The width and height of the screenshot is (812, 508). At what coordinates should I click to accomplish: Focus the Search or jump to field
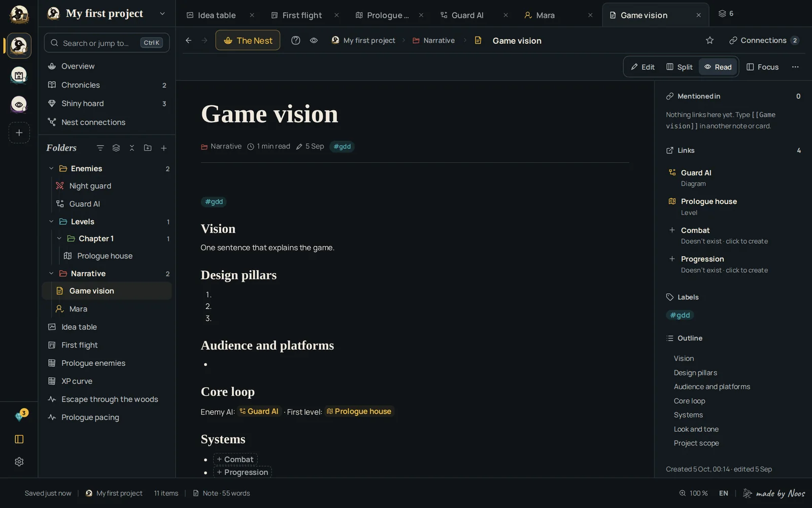tap(107, 43)
